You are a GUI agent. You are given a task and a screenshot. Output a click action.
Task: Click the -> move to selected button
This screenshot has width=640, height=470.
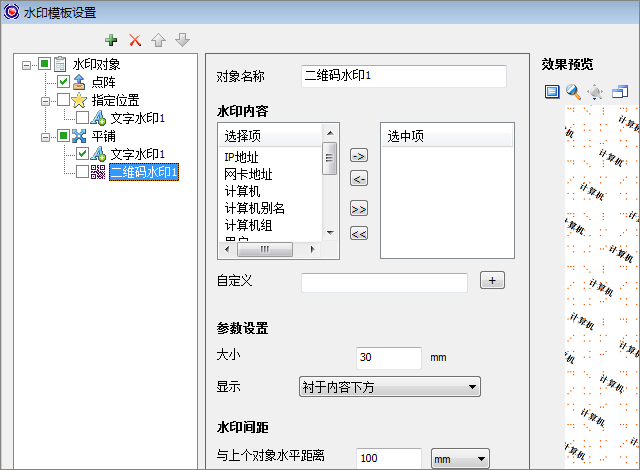[x=359, y=155]
